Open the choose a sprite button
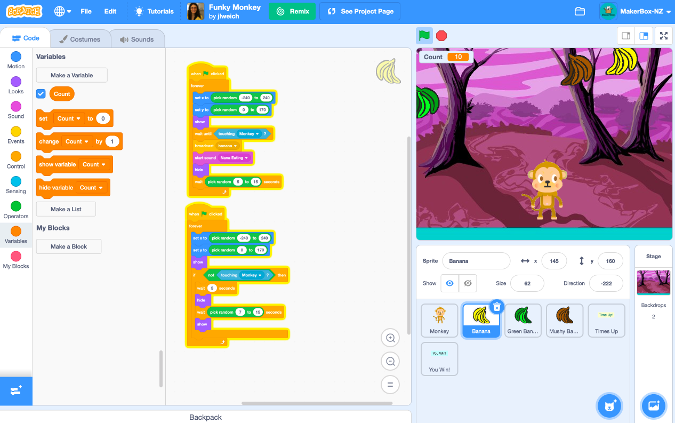675x423 pixels. [606, 404]
